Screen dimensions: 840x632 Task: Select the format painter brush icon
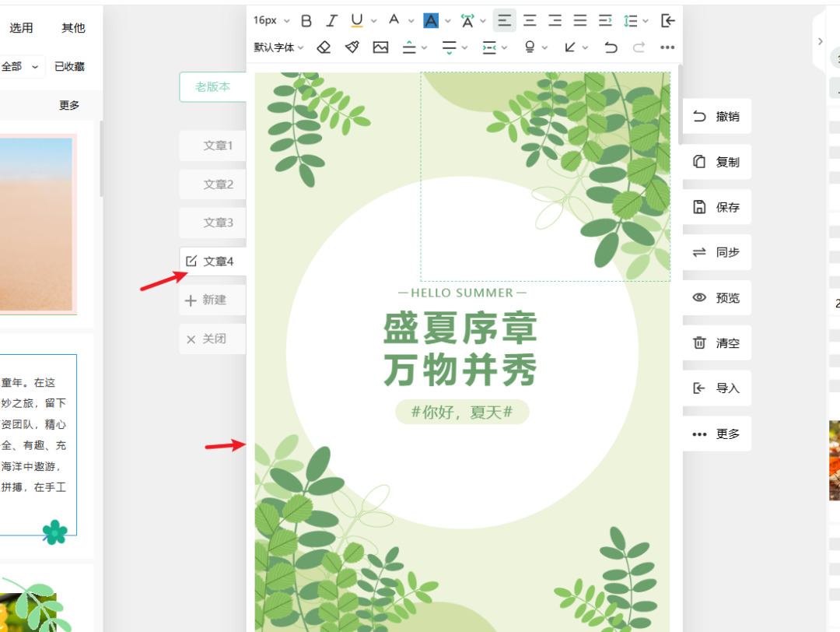[352, 47]
